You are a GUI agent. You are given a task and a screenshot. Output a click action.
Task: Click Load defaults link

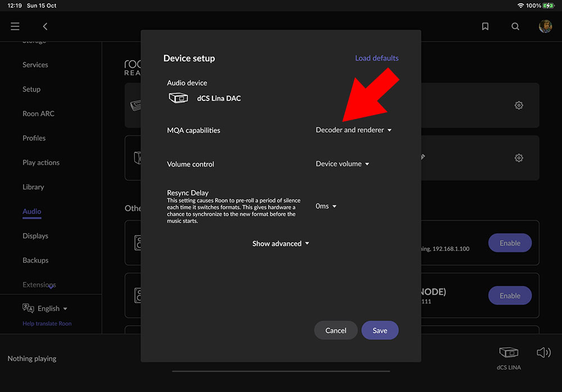click(377, 58)
